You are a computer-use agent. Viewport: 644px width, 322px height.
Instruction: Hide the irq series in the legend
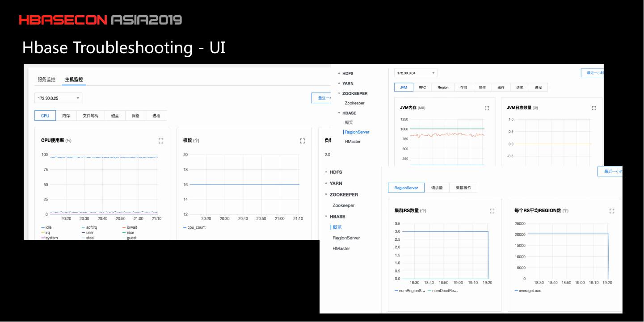point(46,233)
